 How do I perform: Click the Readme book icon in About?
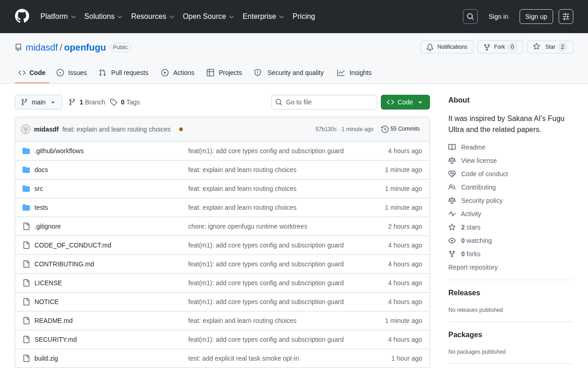click(452, 147)
